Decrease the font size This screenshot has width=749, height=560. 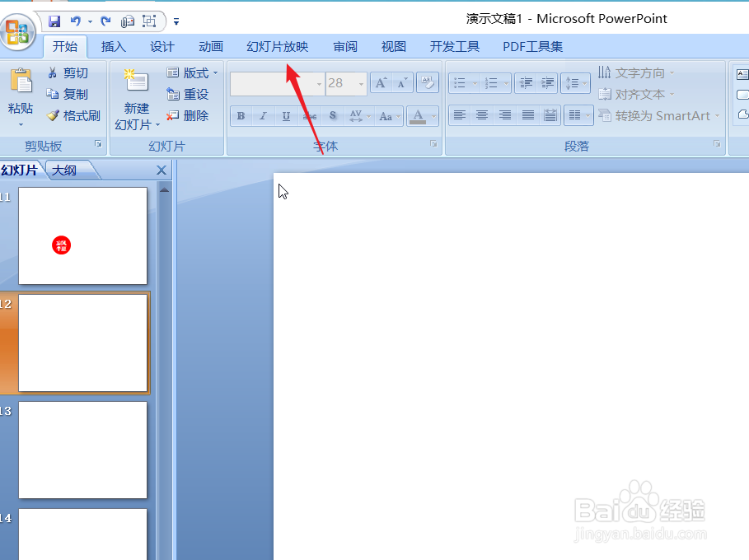coord(402,83)
